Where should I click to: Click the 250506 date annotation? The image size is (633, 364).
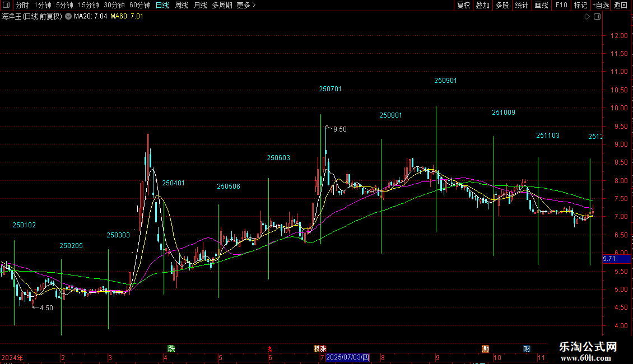pyautogui.click(x=229, y=186)
